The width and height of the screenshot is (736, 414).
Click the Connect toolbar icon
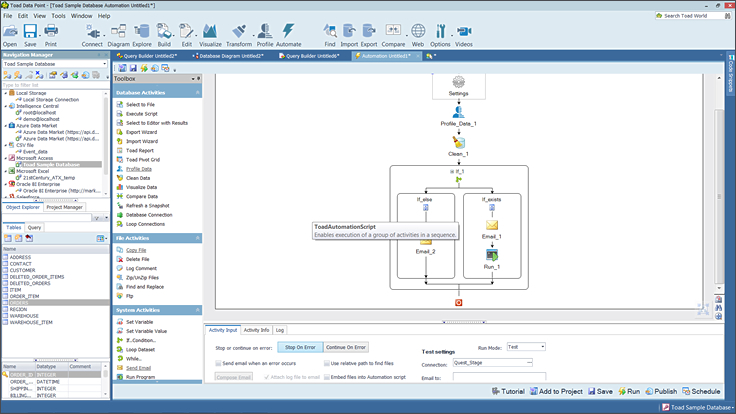tap(92, 33)
